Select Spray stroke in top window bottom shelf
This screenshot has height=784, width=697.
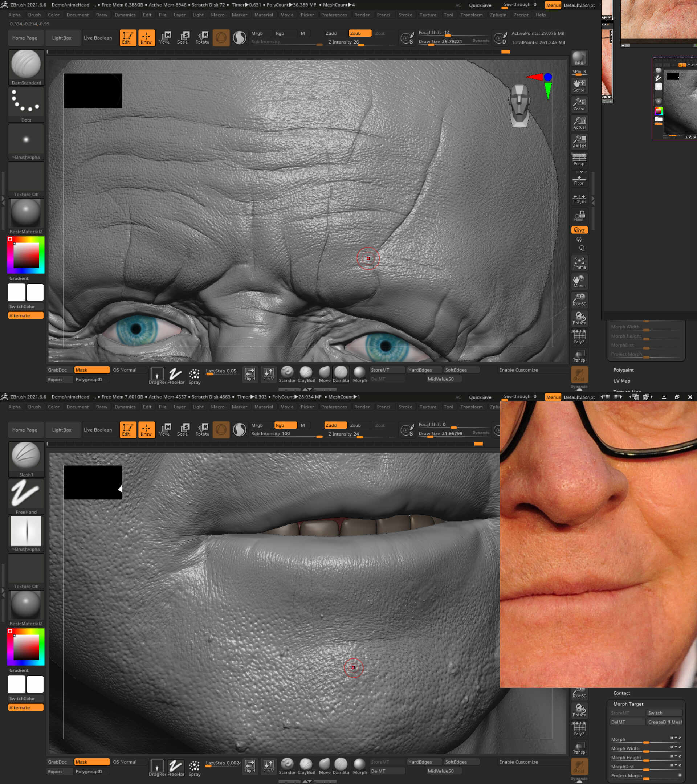coord(195,375)
